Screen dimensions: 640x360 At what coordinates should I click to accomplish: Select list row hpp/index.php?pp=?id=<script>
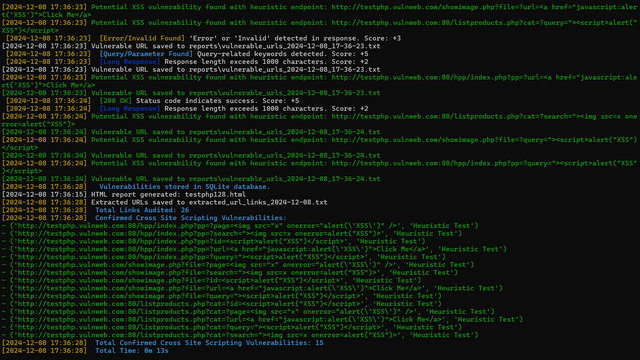[x=213, y=241]
